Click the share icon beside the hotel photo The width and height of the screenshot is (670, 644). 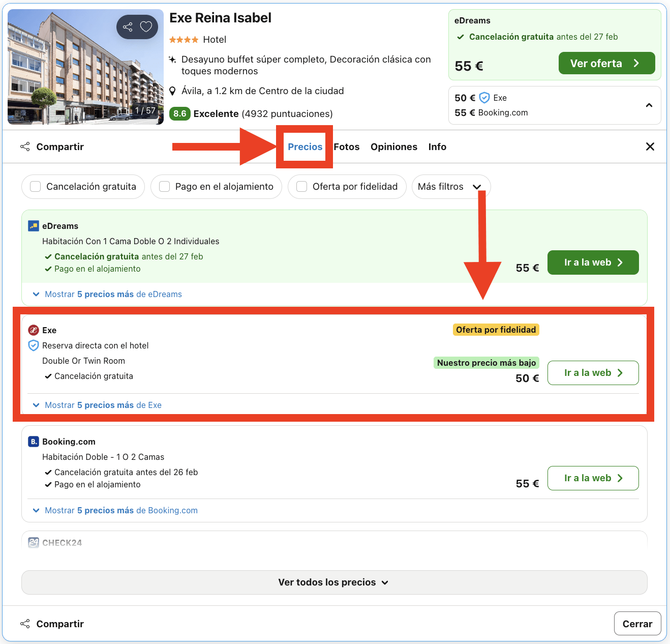point(128,26)
